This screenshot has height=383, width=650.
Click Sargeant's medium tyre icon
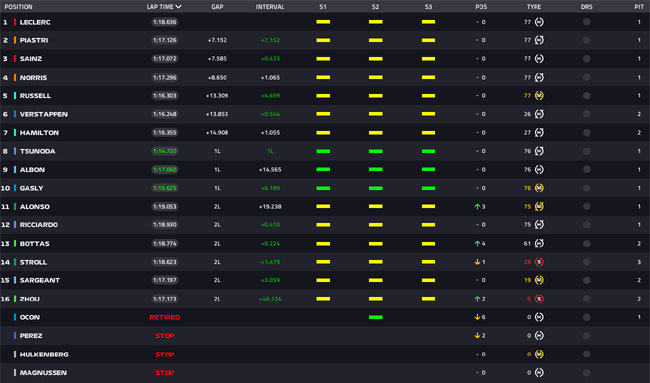tap(539, 280)
